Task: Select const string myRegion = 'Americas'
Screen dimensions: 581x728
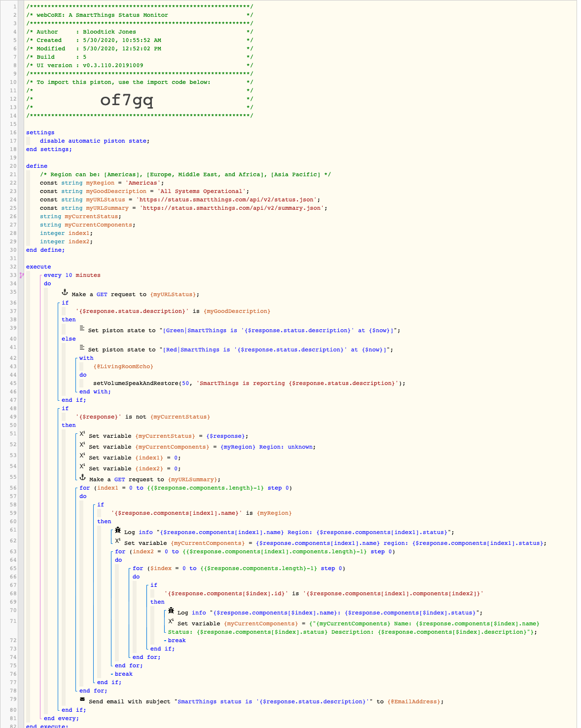Action: pos(102,183)
